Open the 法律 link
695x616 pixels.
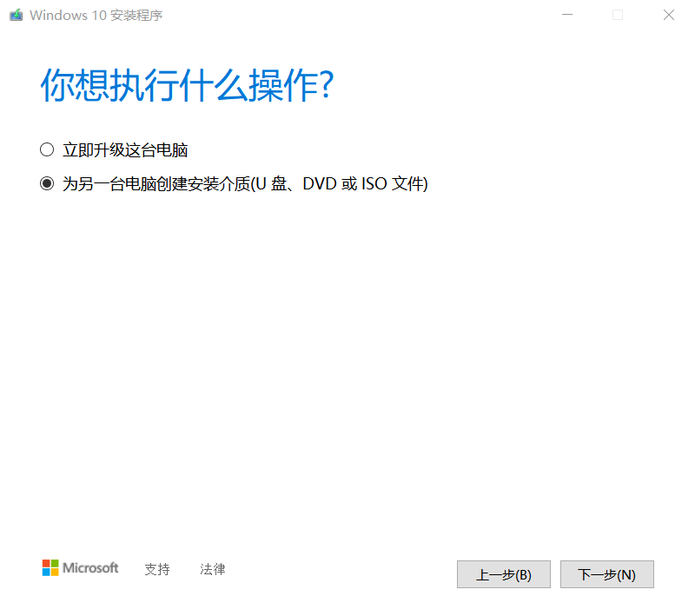click(213, 569)
